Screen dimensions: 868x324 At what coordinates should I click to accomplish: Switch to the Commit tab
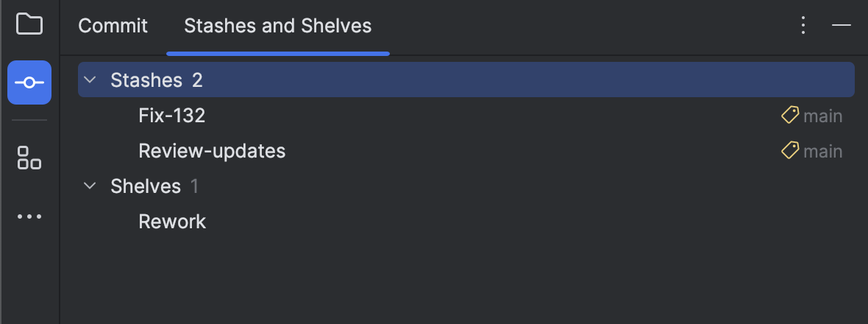point(113,27)
